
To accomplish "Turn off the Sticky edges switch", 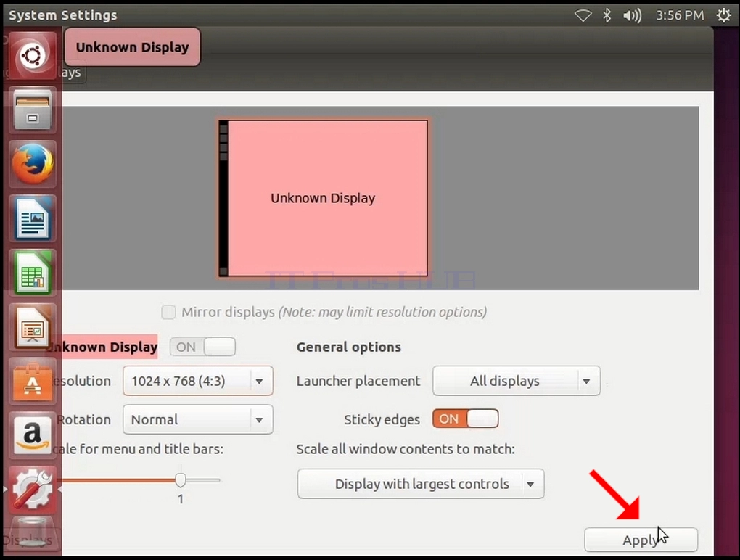I will click(465, 419).
